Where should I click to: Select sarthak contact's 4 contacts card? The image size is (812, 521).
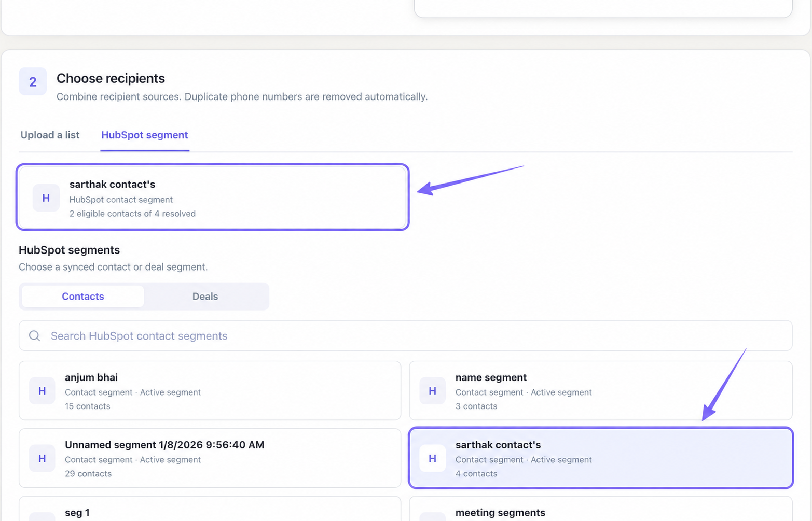[x=601, y=458]
